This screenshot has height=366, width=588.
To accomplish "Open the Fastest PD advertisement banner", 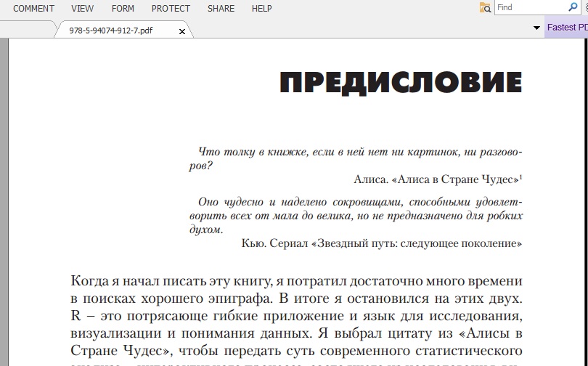I will pyautogui.click(x=566, y=28).
